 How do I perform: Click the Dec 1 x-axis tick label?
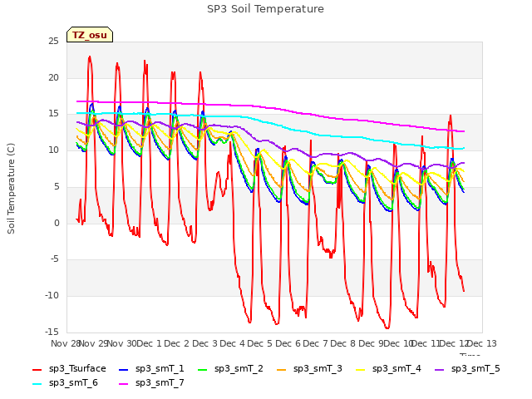click(150, 343)
